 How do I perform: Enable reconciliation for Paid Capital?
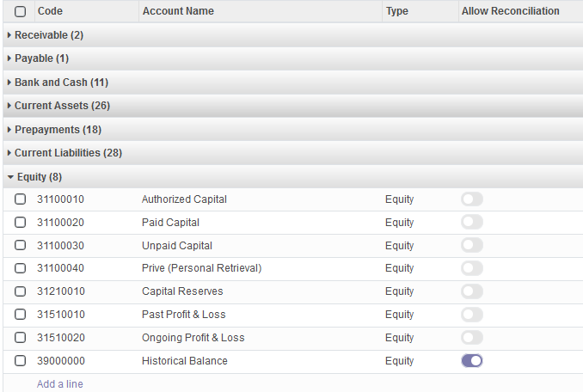pos(472,222)
